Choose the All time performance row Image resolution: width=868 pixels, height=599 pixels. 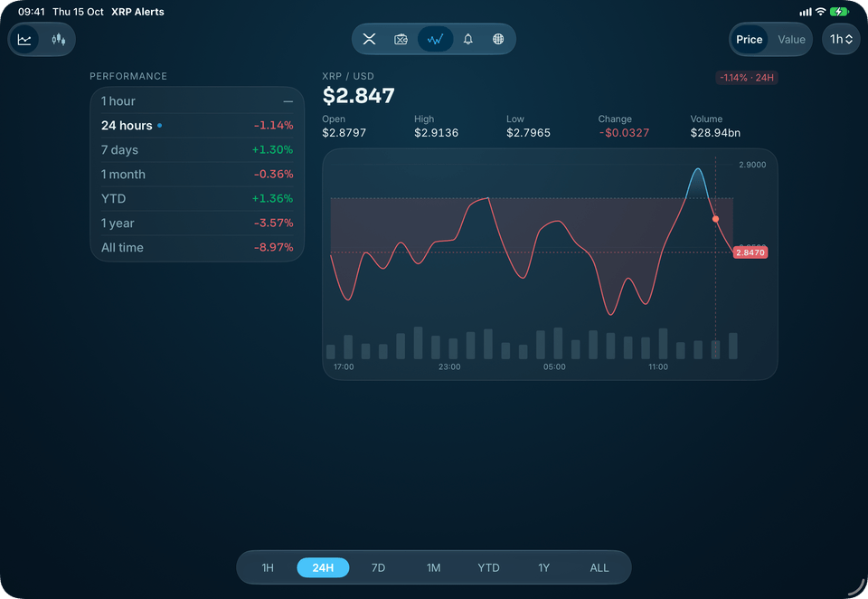click(197, 247)
